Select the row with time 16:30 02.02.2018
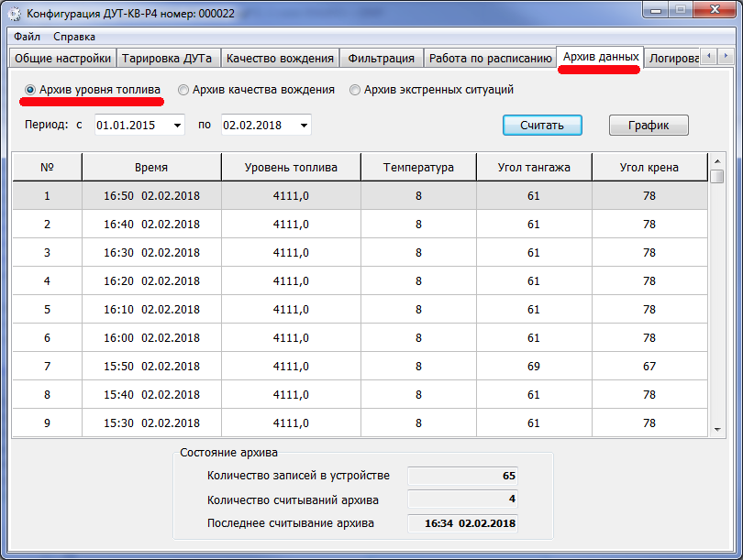The width and height of the screenshot is (743, 560). click(x=360, y=252)
